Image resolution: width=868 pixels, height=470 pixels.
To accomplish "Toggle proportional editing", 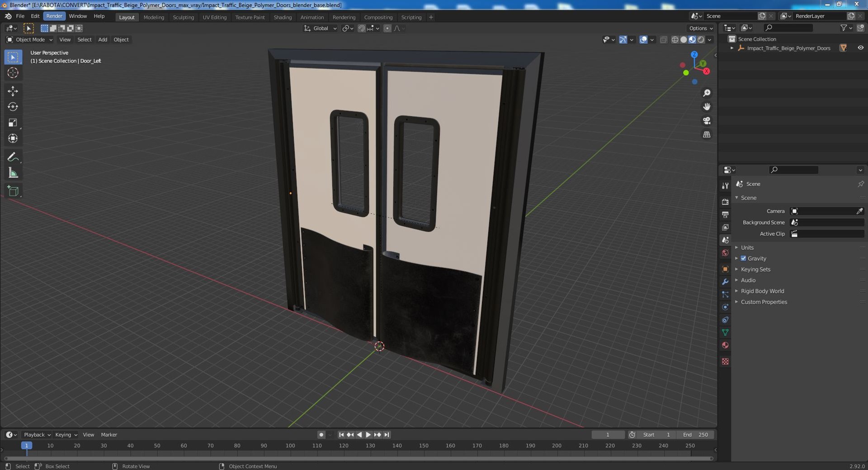I will coord(387,28).
